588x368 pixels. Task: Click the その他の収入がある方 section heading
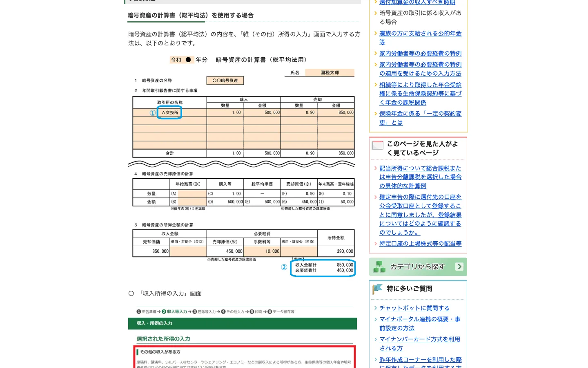tap(160, 352)
